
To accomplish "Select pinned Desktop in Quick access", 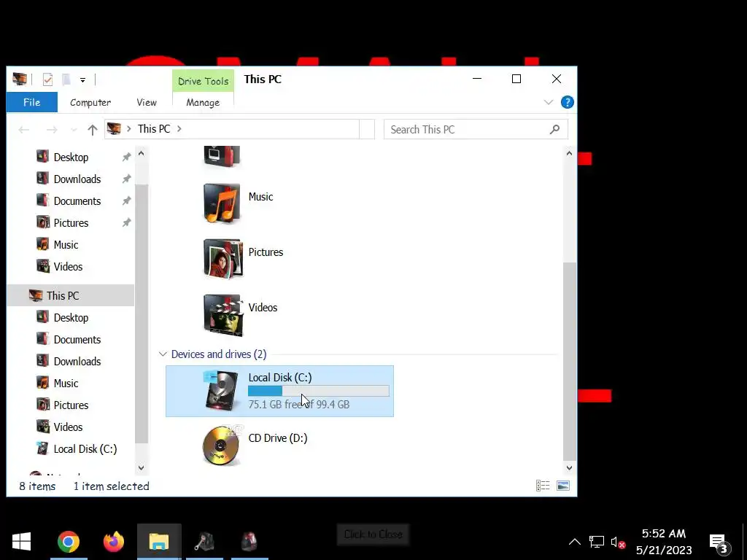I will (x=71, y=157).
